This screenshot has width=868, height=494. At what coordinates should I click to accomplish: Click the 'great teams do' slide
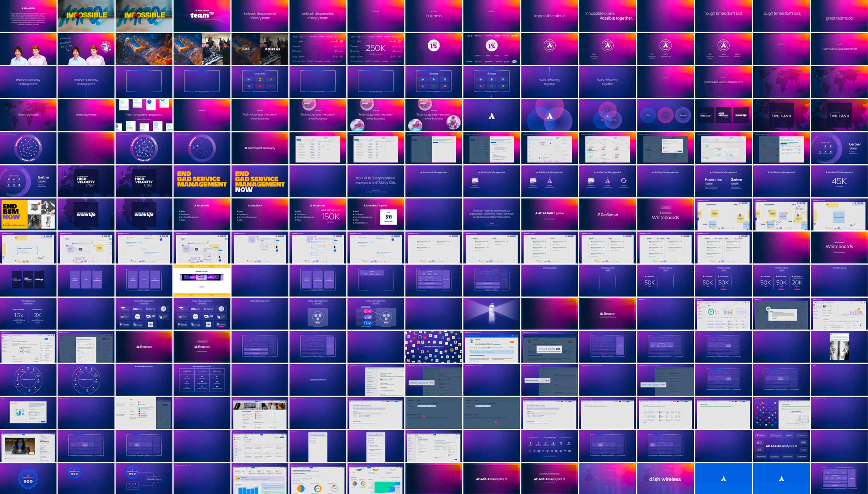pos(839,16)
